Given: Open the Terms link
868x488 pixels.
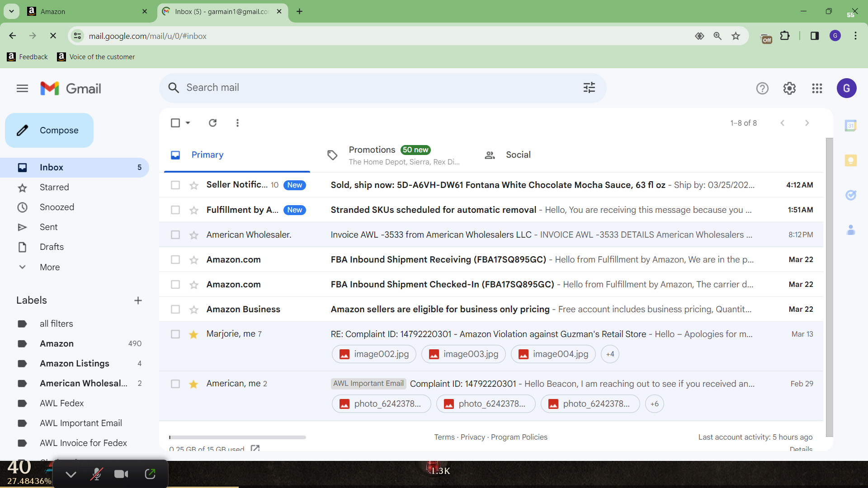Looking at the screenshot, I should point(444,437).
